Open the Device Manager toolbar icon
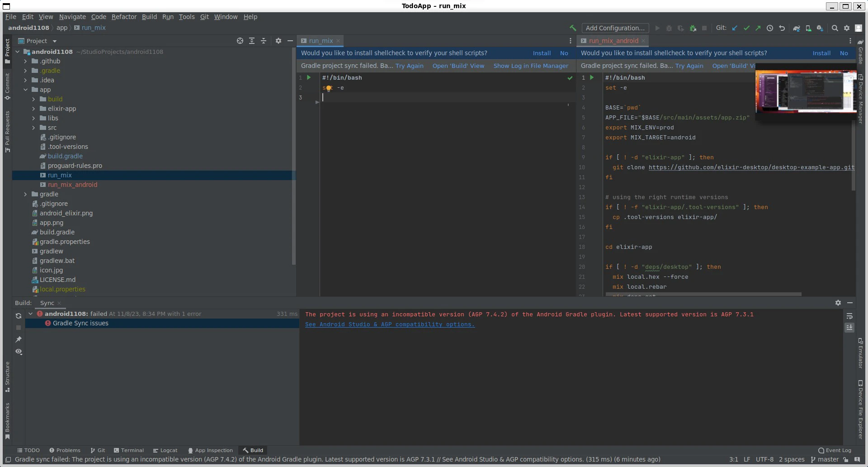This screenshot has width=868, height=467. (808, 28)
